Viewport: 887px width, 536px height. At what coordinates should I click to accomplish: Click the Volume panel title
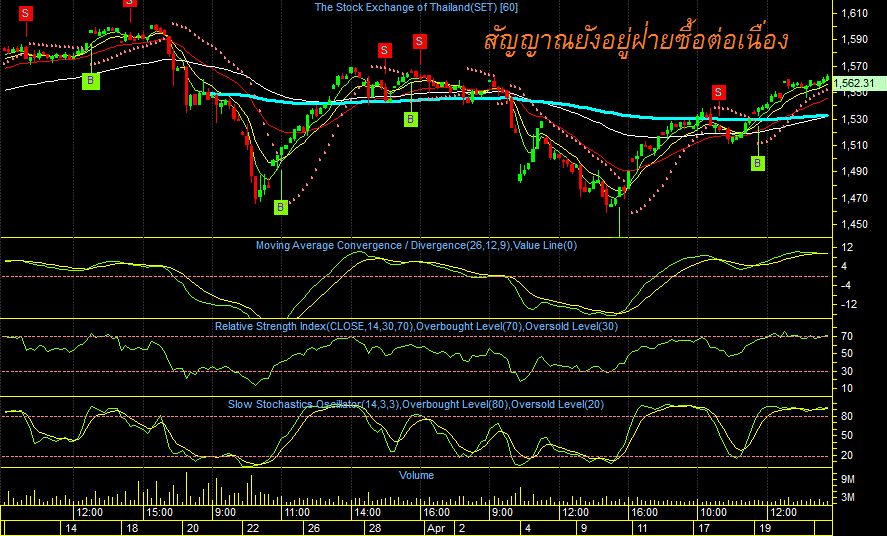tap(416, 475)
